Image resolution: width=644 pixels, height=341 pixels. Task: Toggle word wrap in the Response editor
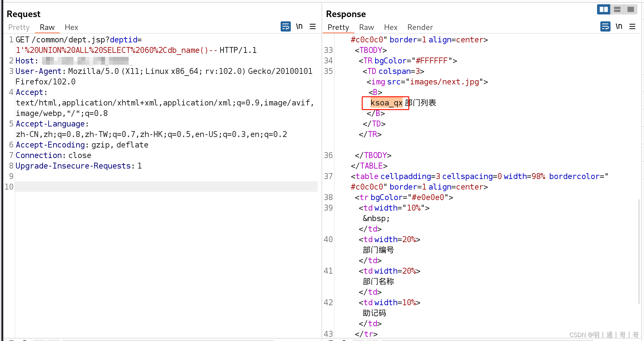pyautogui.click(x=605, y=26)
